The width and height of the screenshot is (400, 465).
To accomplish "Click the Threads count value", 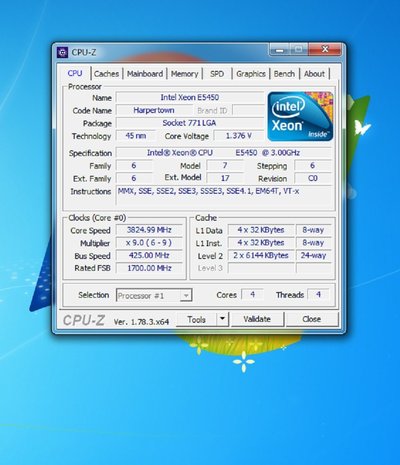I will point(318,295).
